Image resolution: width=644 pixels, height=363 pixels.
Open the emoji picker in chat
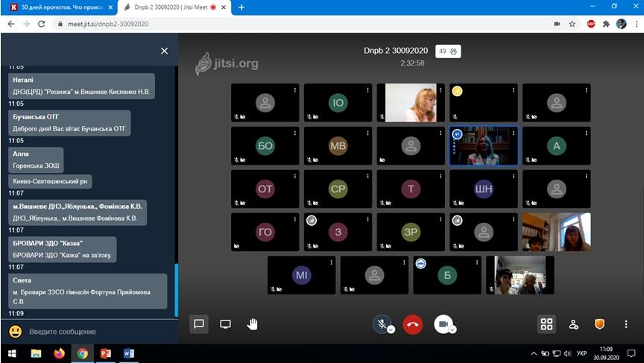tap(15, 331)
